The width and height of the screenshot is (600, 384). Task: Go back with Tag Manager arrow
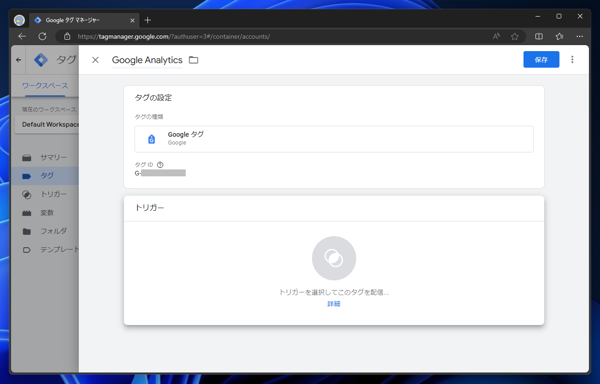pyautogui.click(x=18, y=60)
